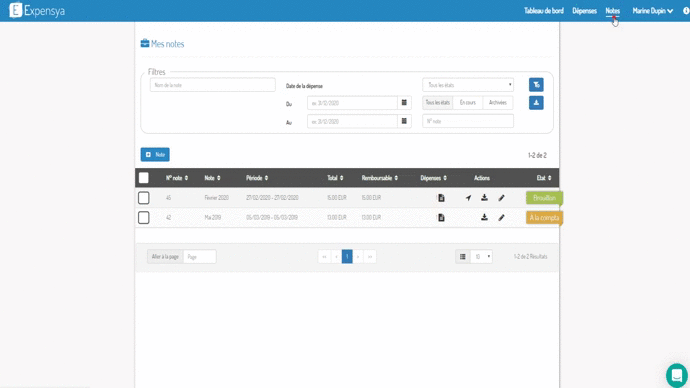Send note 45 using the paper plane icon
Image resolution: width=690 pixels, height=388 pixels.
[468, 198]
